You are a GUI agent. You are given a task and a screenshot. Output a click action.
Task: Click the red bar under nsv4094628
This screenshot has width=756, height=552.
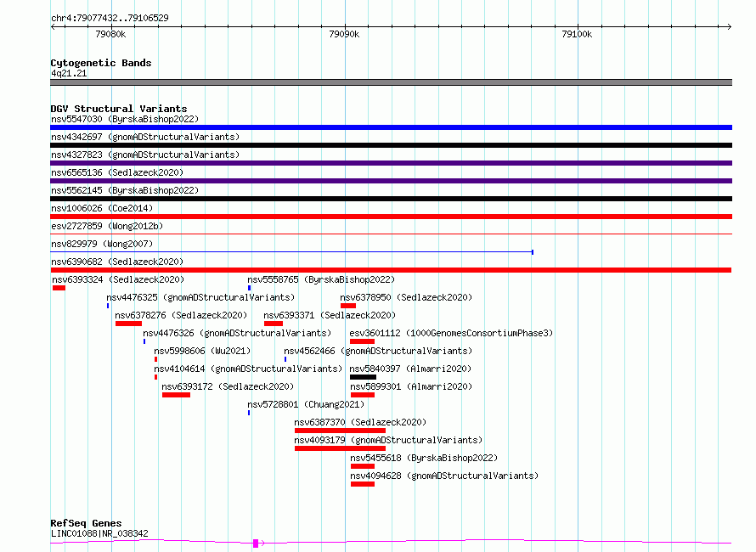(x=363, y=484)
